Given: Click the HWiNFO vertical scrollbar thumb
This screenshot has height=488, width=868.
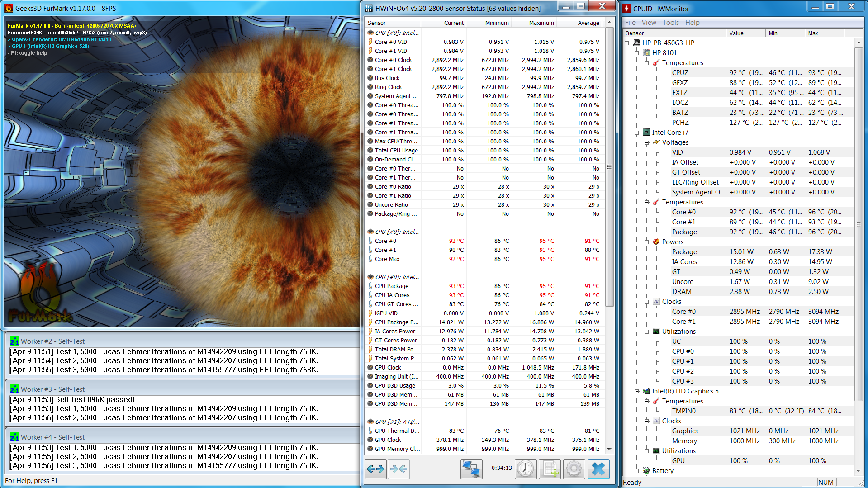Looking at the screenshot, I should [609, 167].
